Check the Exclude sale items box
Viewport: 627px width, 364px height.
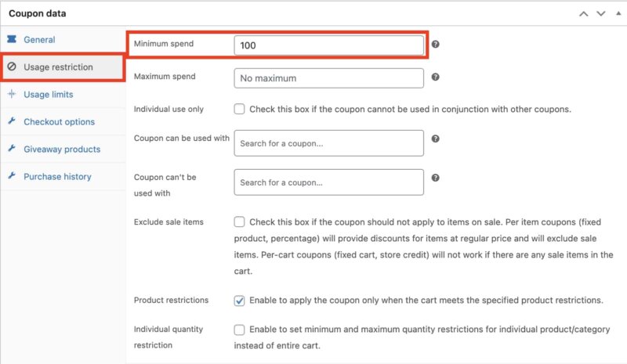[x=240, y=222]
